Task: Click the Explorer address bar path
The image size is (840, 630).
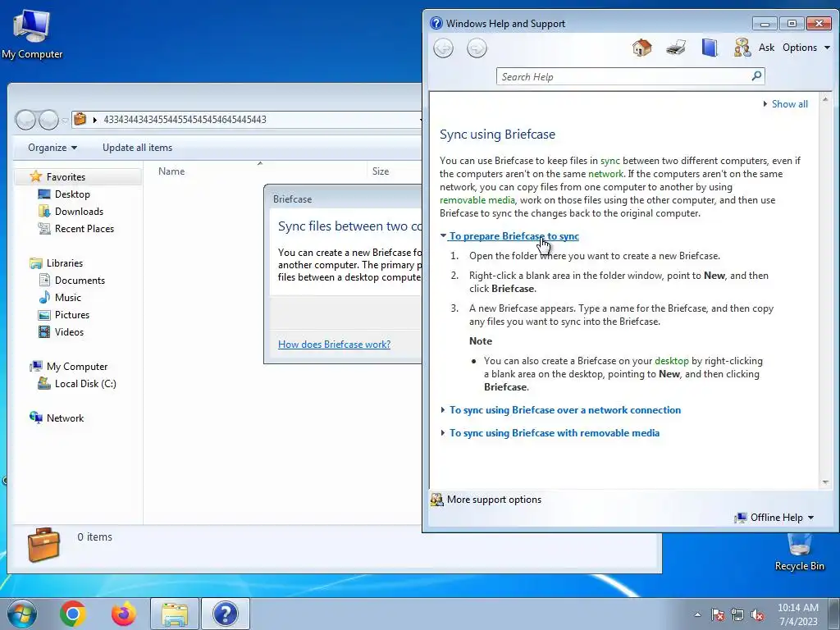Action: click(x=185, y=120)
